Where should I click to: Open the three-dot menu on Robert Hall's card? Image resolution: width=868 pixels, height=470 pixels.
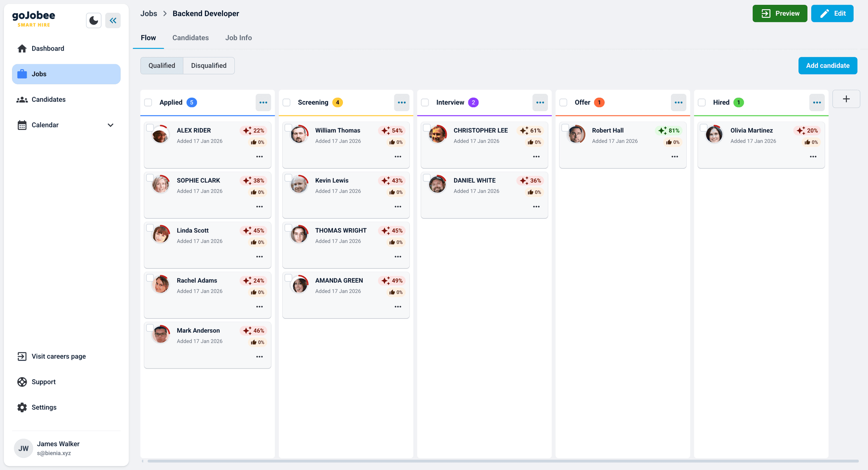tap(674, 157)
